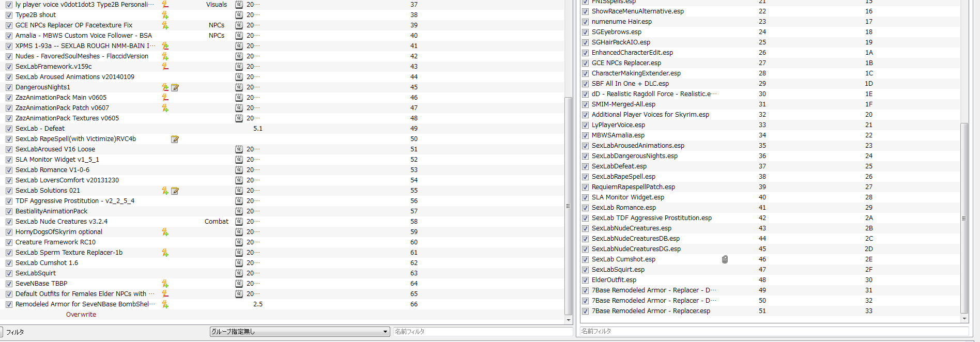Toggle the Creature Framework RC10 checkbox
The width and height of the screenshot is (980, 342).
pos(9,242)
